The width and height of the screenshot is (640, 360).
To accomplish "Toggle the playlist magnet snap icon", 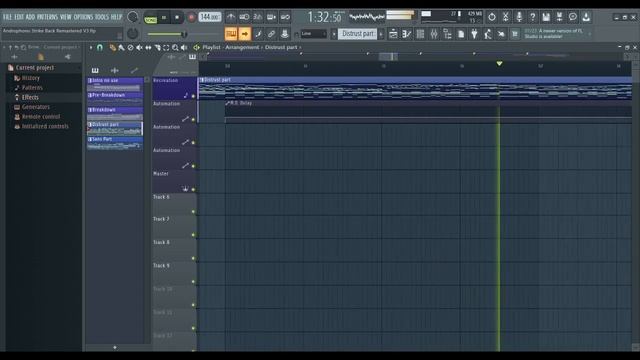I will [x=100, y=48].
